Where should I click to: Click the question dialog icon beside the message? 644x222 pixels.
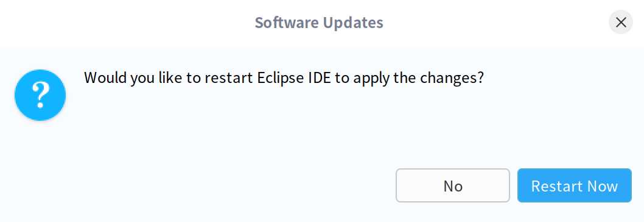(40, 95)
